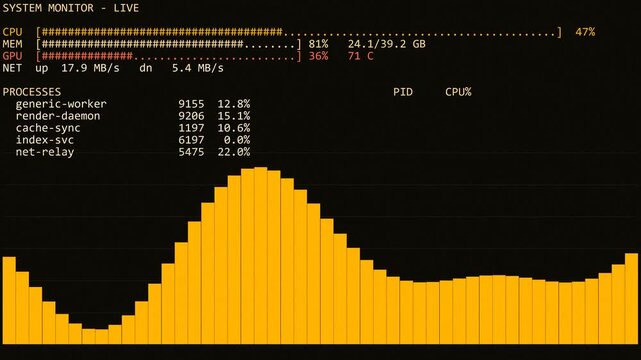This screenshot has width=641, height=360.
Task: Click PID 9155
Action: pos(191,104)
